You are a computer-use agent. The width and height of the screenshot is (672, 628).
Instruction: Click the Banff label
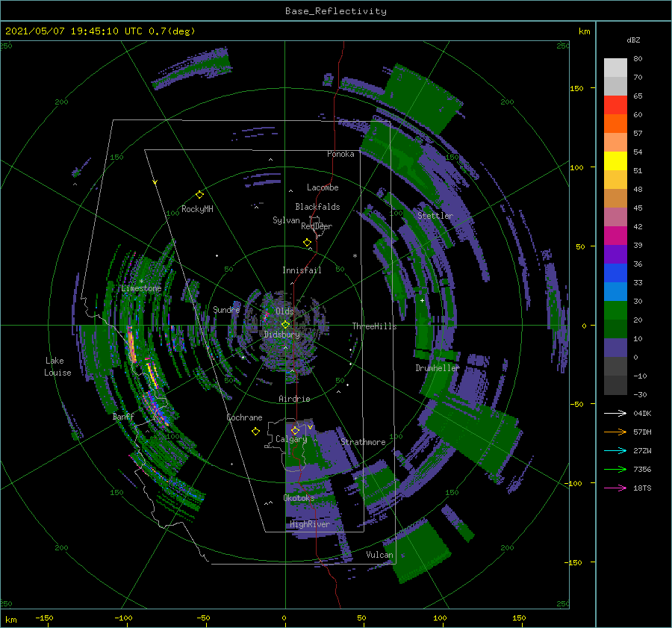pos(123,417)
